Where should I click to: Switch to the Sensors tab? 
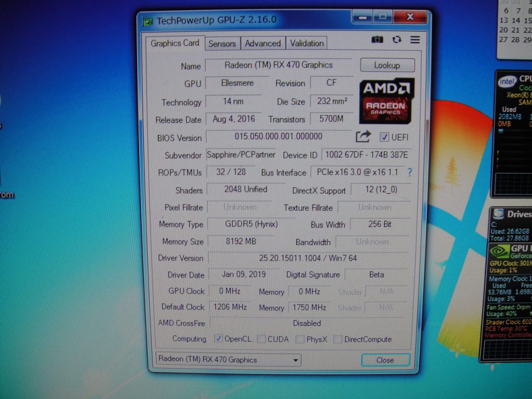[x=222, y=44]
